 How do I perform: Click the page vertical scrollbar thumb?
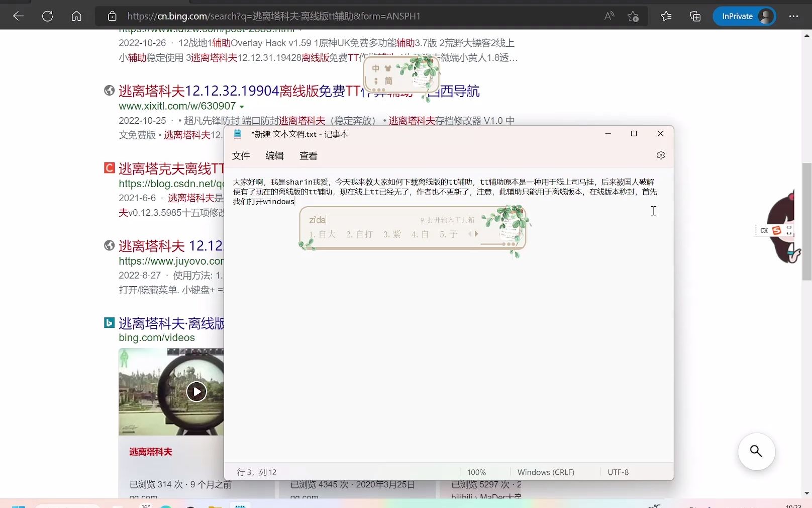(807, 221)
